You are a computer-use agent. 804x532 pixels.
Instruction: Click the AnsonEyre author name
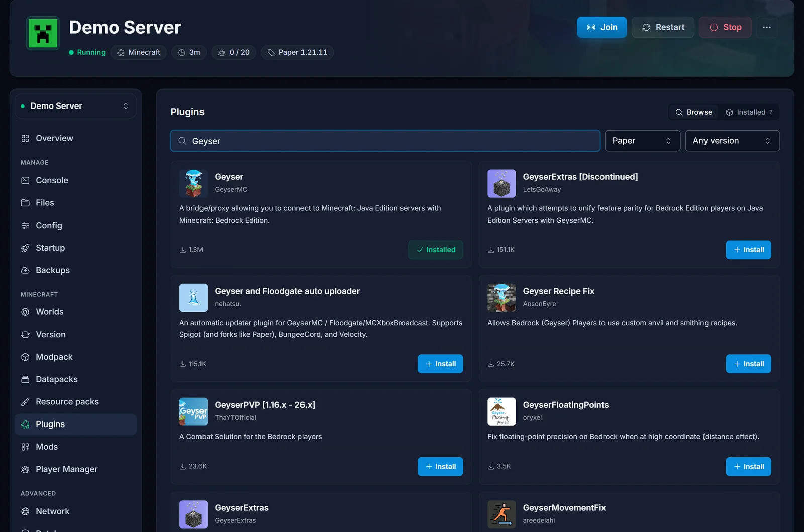coord(539,304)
